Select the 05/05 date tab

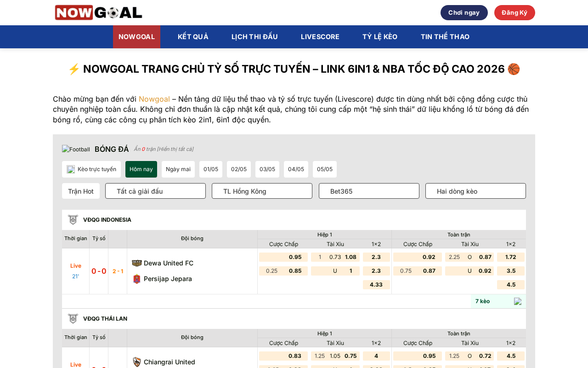325,169
